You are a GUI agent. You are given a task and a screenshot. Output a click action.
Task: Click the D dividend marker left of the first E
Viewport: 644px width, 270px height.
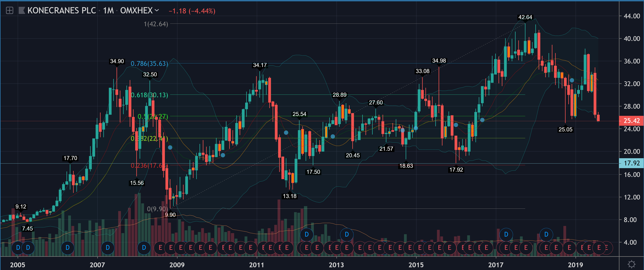pos(144,248)
